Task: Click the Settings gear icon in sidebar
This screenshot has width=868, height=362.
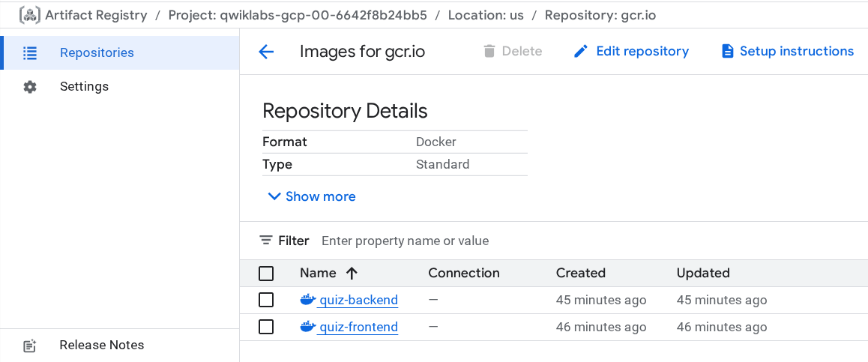Action: click(x=30, y=87)
